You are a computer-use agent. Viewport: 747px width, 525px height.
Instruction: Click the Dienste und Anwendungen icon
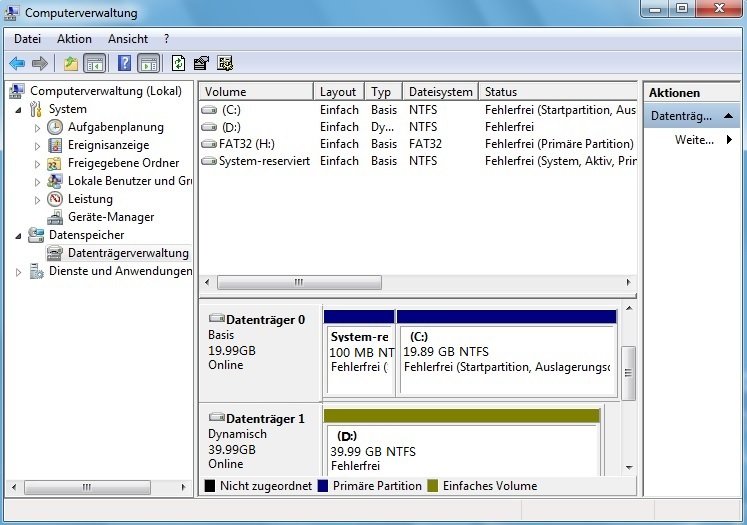coord(36,271)
